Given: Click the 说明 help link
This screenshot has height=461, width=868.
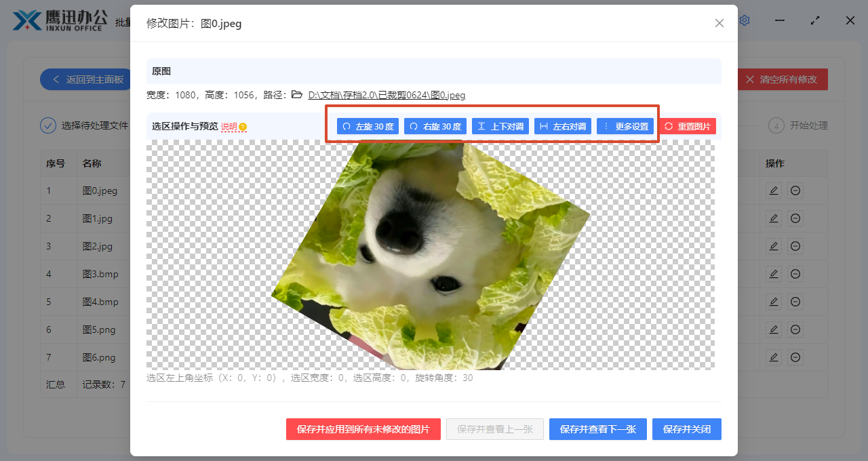Looking at the screenshot, I should (229, 127).
